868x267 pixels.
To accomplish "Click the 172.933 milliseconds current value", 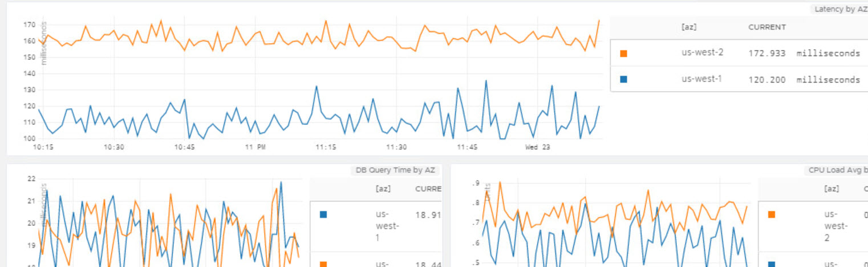I will click(804, 53).
